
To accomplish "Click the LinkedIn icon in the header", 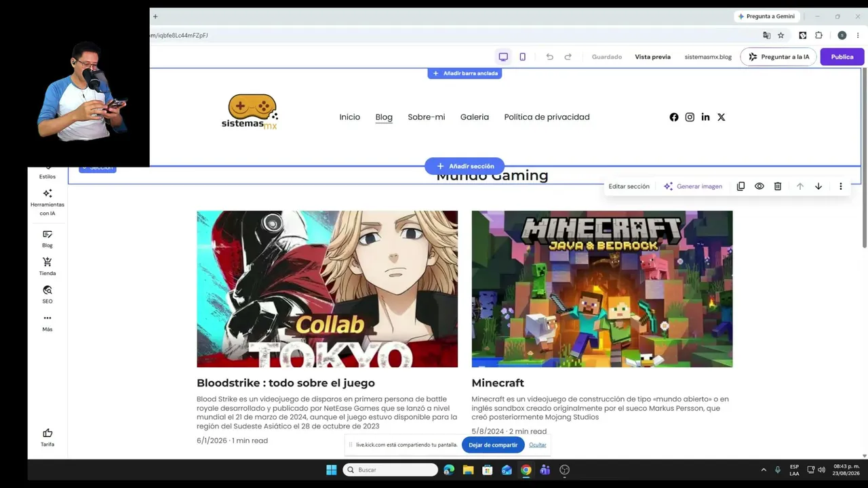I will (x=705, y=117).
